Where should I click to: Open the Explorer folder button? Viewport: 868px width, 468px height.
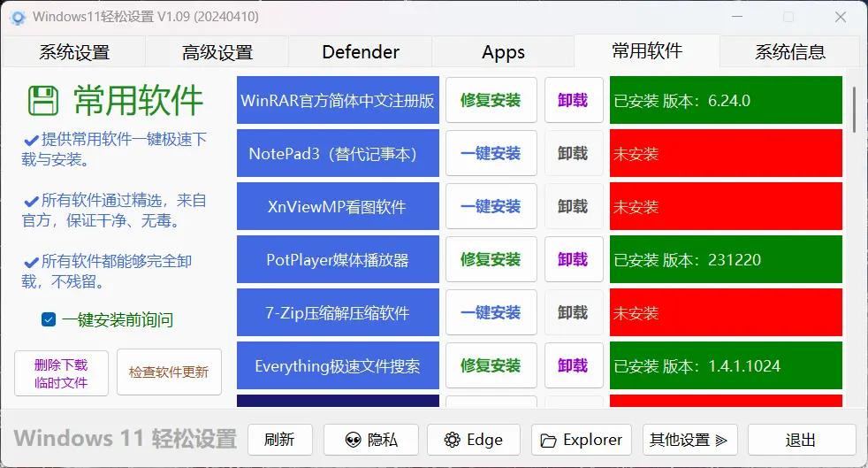pyautogui.click(x=582, y=440)
